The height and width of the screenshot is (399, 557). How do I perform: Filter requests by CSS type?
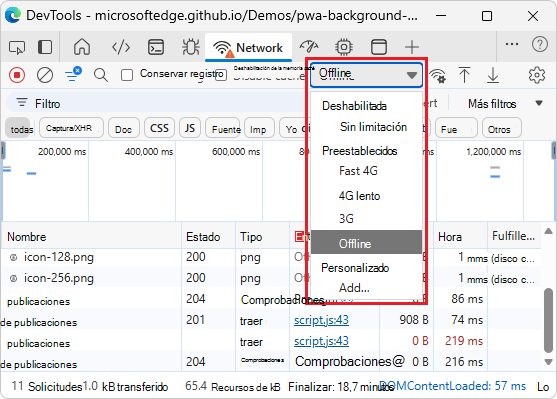159,128
